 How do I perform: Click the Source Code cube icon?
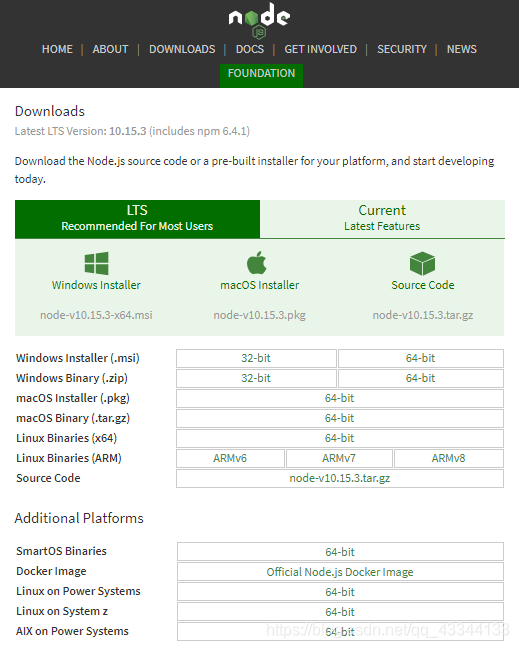(x=422, y=263)
